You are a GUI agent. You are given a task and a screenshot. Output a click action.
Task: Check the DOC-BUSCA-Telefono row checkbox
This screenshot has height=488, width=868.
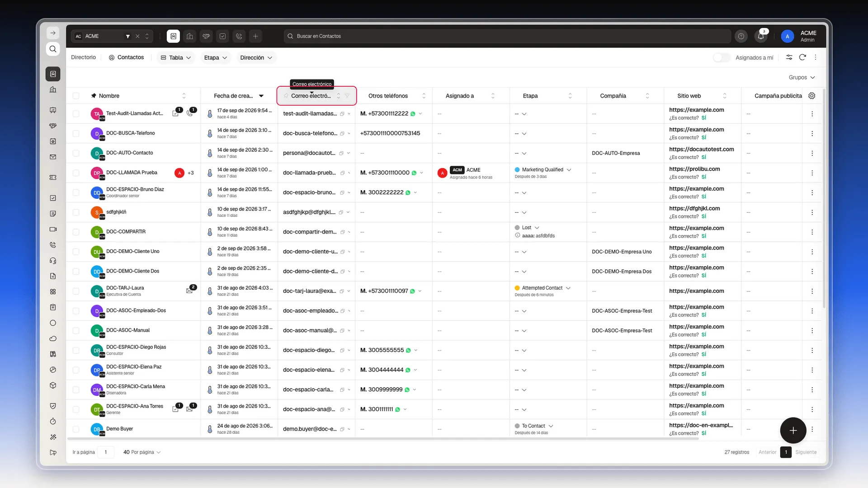(x=76, y=134)
